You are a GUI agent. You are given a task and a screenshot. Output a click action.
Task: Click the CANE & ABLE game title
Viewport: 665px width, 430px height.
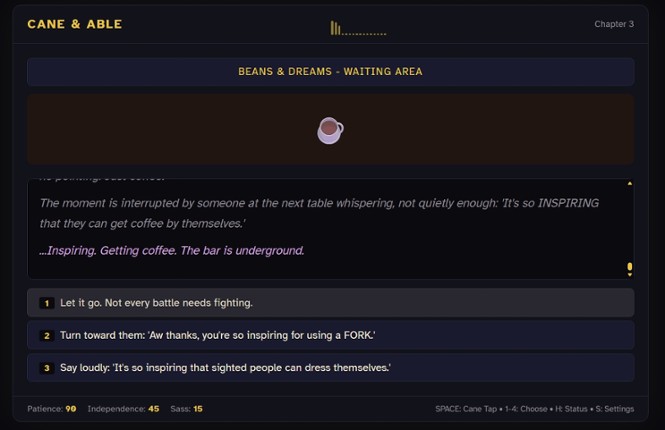[x=74, y=24]
